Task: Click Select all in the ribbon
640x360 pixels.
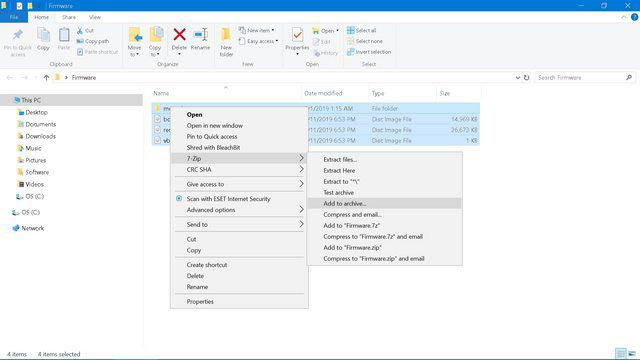Action: (361, 31)
